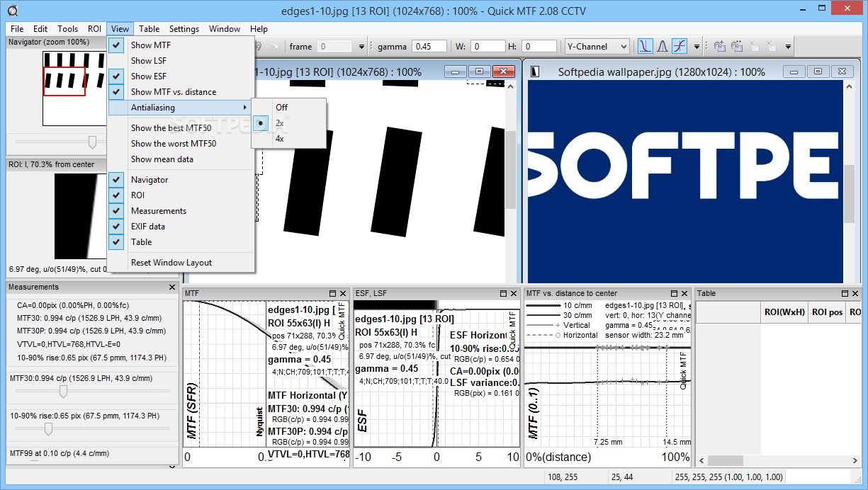Open the Window menu
This screenshot has height=490, width=868.
225,29
